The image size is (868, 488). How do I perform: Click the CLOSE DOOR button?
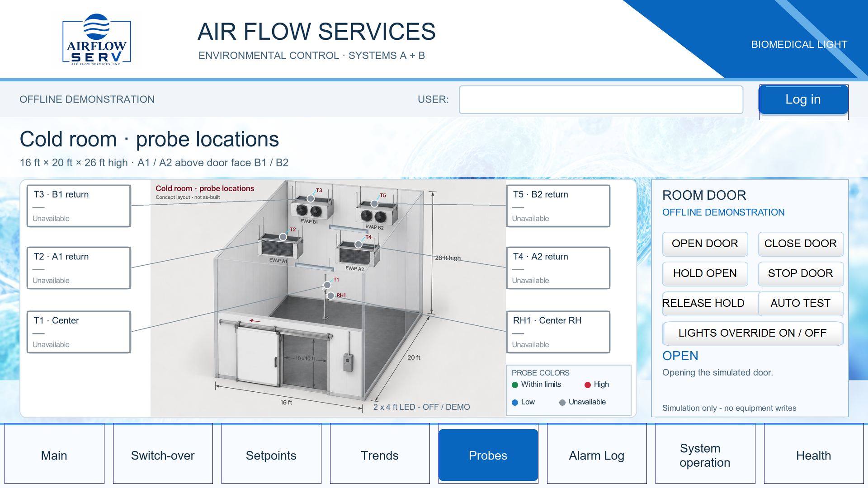click(x=801, y=244)
